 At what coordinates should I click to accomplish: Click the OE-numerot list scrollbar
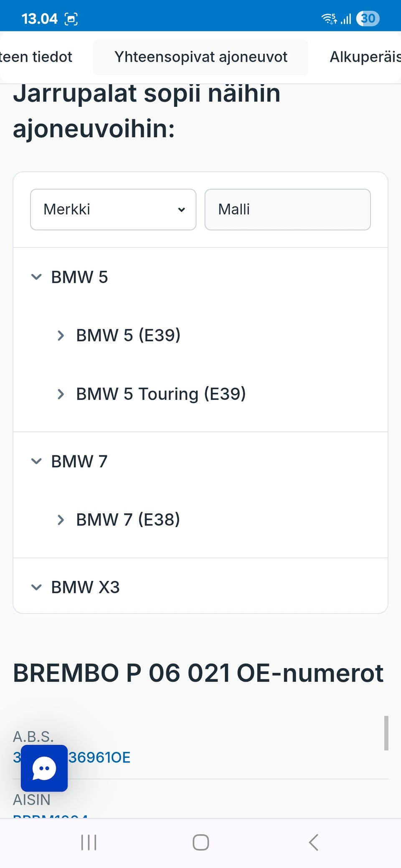tap(386, 733)
